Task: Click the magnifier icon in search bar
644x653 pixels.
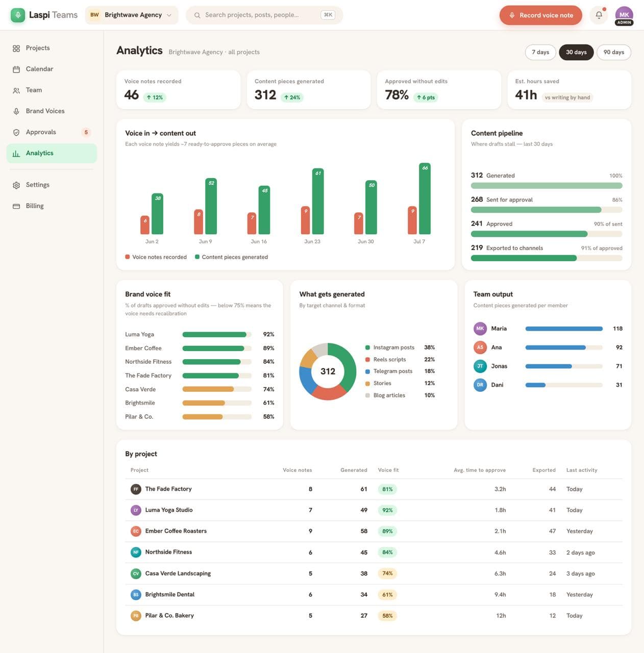Action: pyautogui.click(x=197, y=15)
